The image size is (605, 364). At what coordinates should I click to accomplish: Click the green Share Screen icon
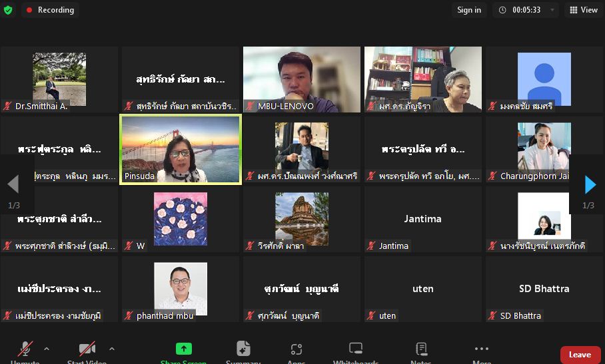click(183, 349)
